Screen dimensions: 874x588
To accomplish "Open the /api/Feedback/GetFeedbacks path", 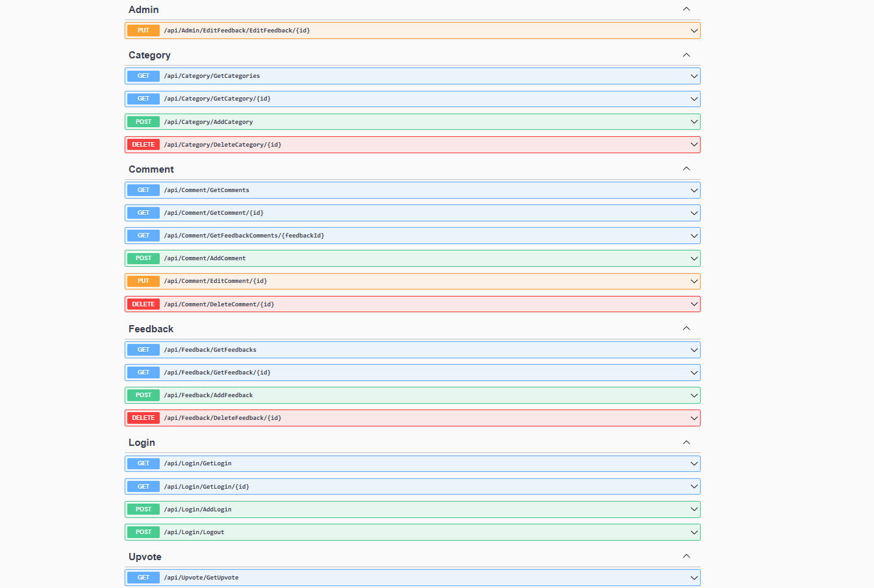I will [210, 350].
